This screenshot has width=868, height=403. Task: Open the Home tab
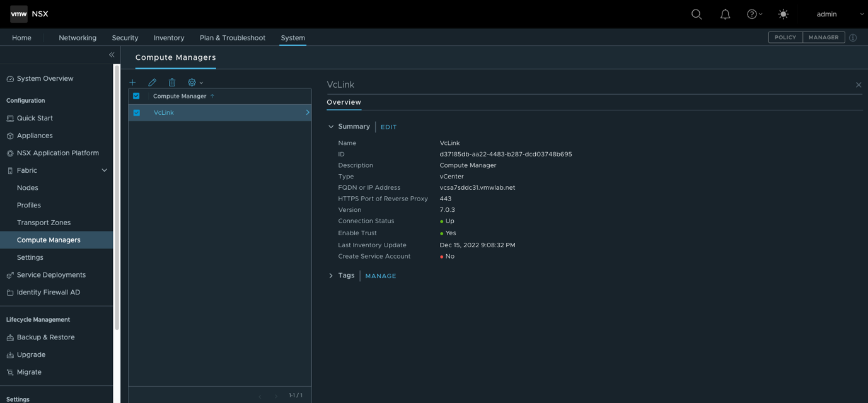coord(21,38)
